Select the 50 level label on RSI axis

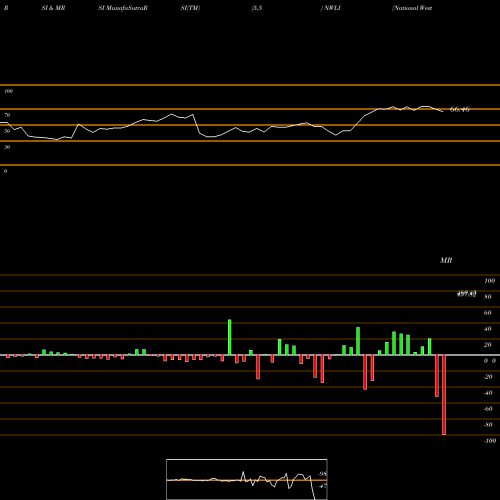coord(7,131)
